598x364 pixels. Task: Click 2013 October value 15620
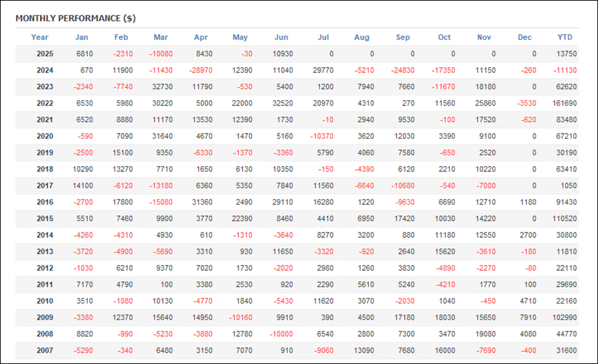point(445,252)
